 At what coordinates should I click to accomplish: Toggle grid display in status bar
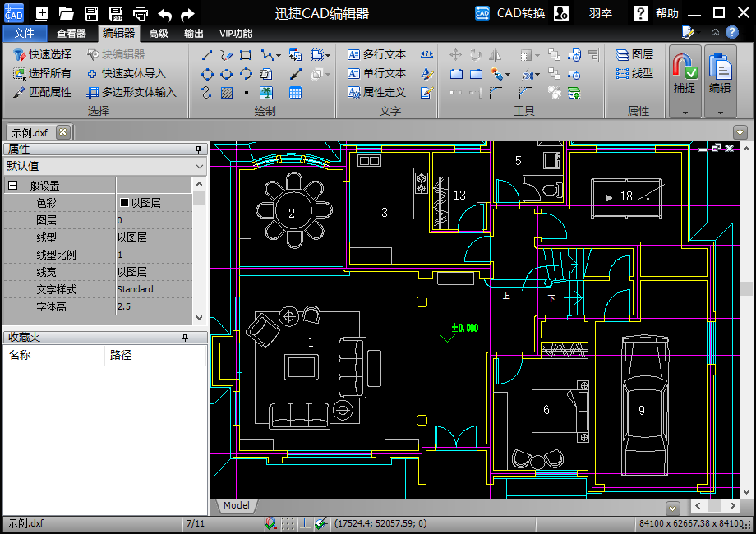click(288, 523)
